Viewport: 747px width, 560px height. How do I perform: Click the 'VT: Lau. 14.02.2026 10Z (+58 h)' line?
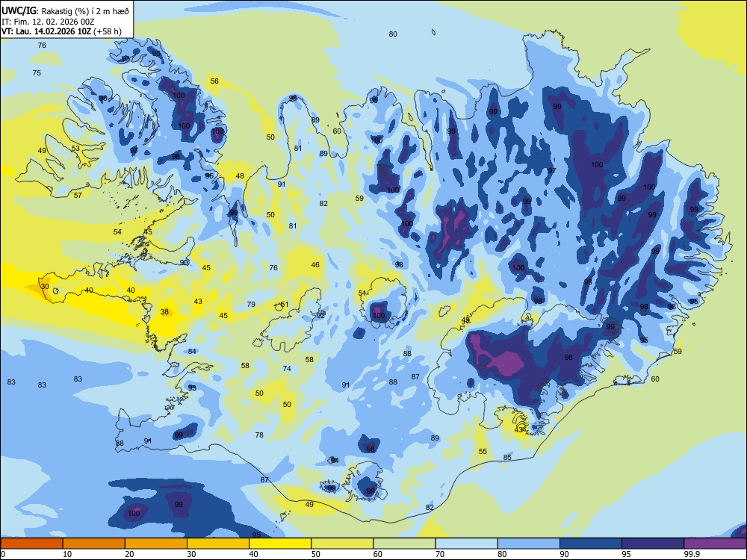[61, 31]
